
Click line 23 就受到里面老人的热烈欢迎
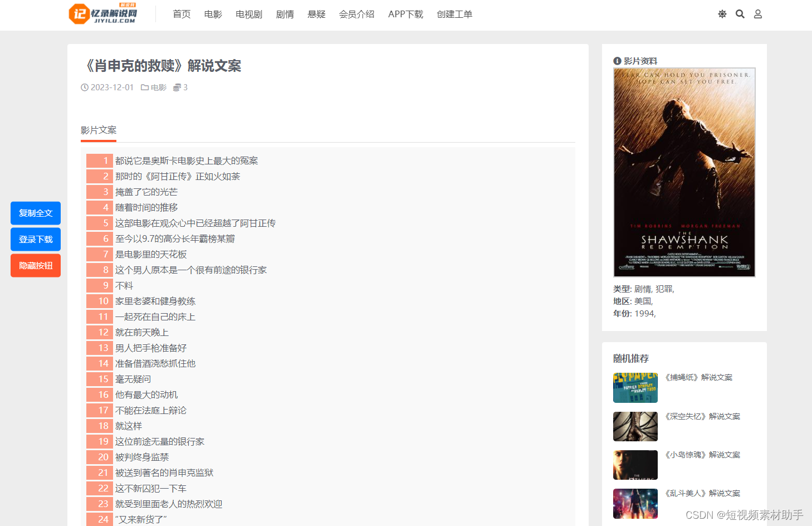(169, 504)
